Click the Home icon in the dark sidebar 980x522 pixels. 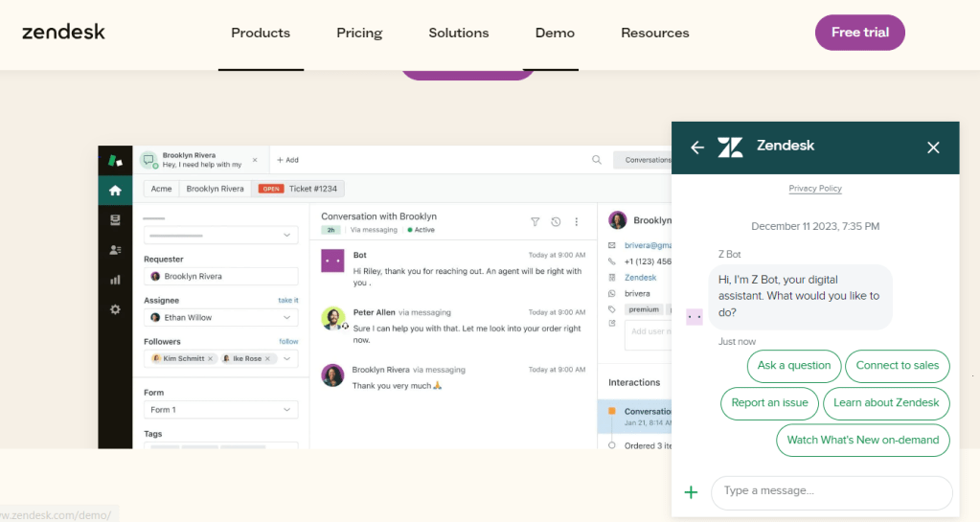point(115,190)
